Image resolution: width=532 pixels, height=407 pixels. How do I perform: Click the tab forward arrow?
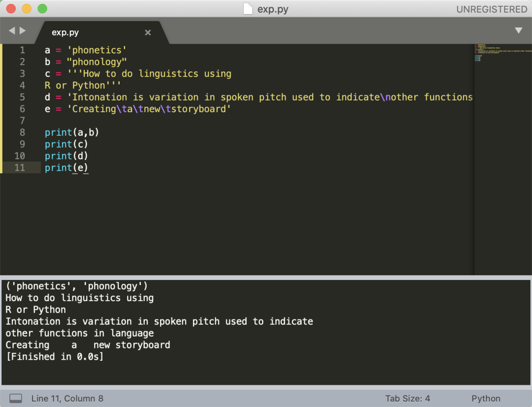[x=23, y=31]
